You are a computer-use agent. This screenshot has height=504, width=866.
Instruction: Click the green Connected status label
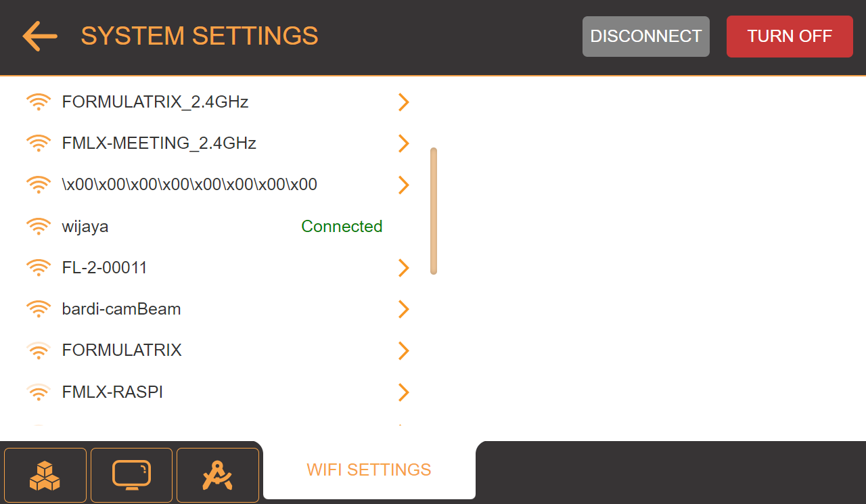342,227
